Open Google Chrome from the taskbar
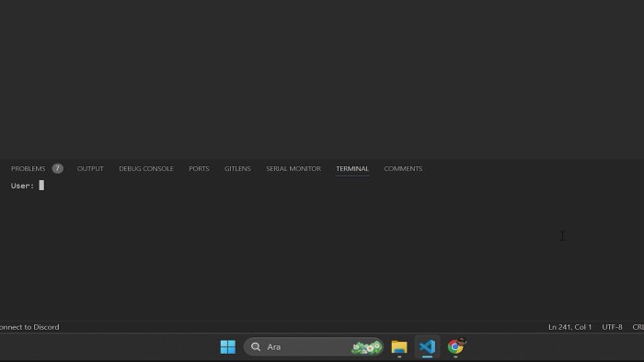This screenshot has height=362, width=644. (x=455, y=346)
